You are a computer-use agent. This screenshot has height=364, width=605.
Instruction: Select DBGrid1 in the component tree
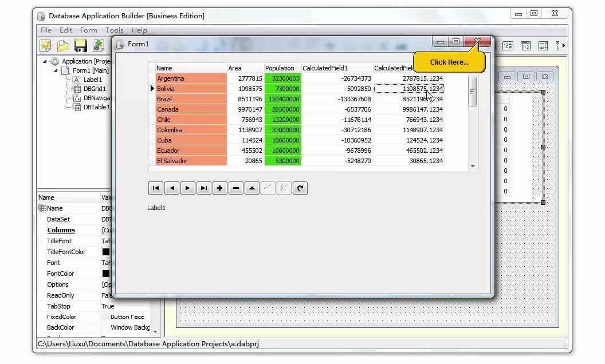point(95,89)
